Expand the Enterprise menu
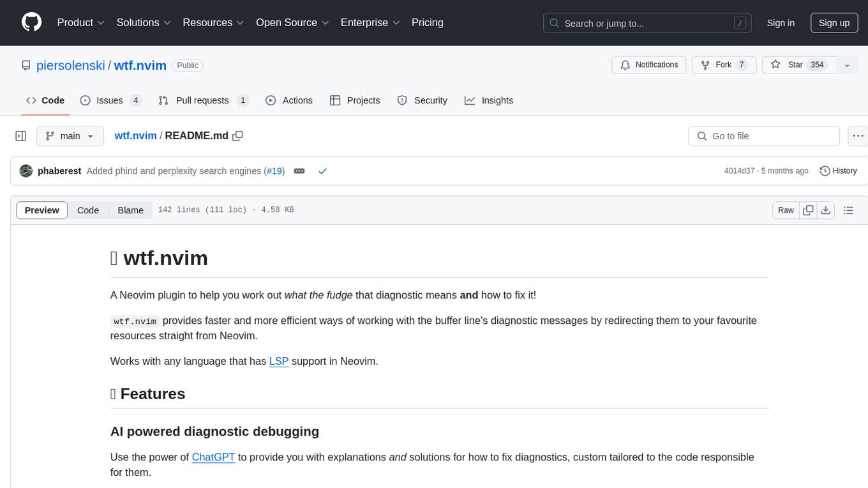868x488 pixels. pyautogui.click(x=370, y=22)
